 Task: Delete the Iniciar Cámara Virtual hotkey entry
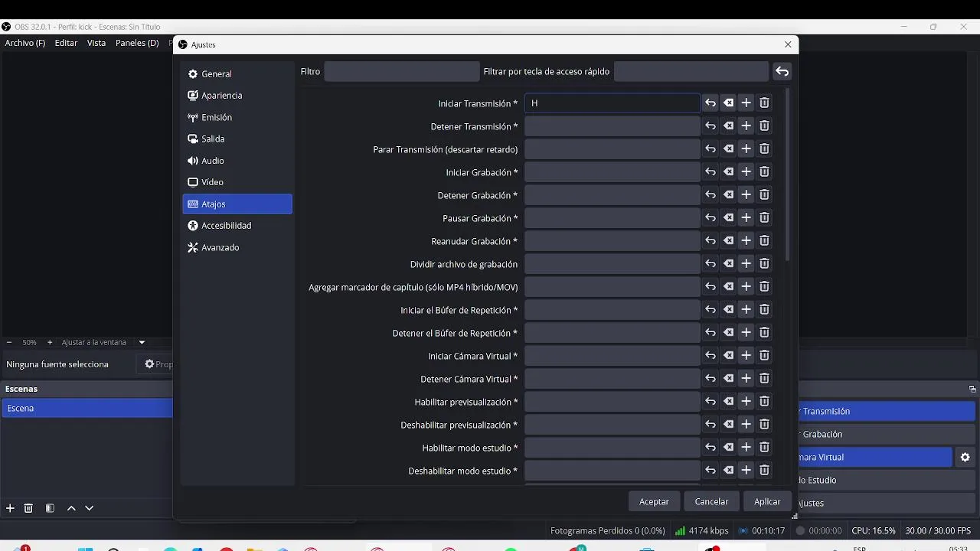click(x=764, y=356)
